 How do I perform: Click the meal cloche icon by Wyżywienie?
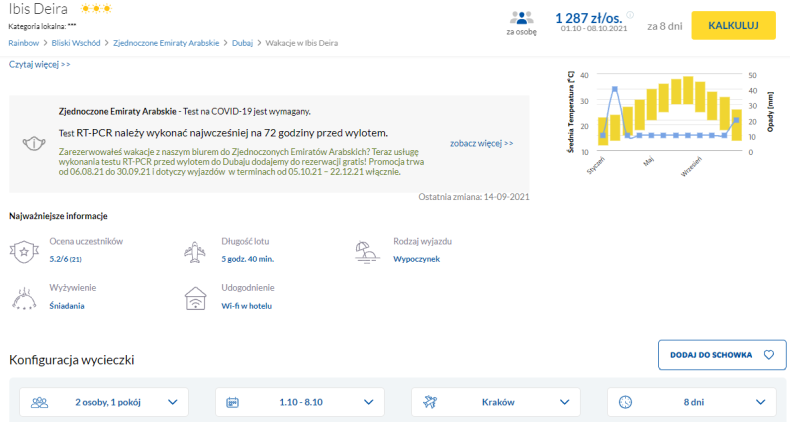pos(24,298)
